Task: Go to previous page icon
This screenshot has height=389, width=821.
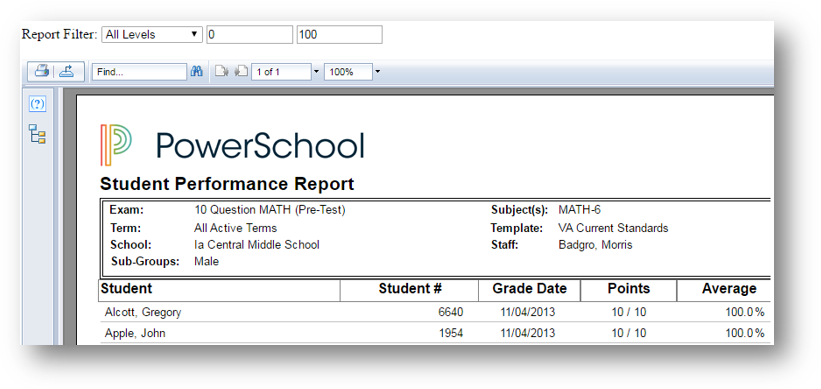Action: (x=241, y=72)
